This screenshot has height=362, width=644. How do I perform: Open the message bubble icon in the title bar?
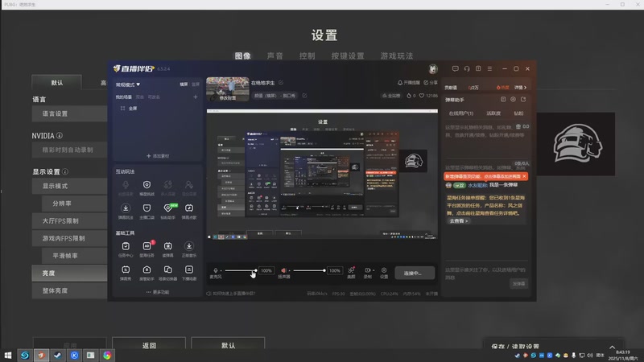click(x=455, y=68)
